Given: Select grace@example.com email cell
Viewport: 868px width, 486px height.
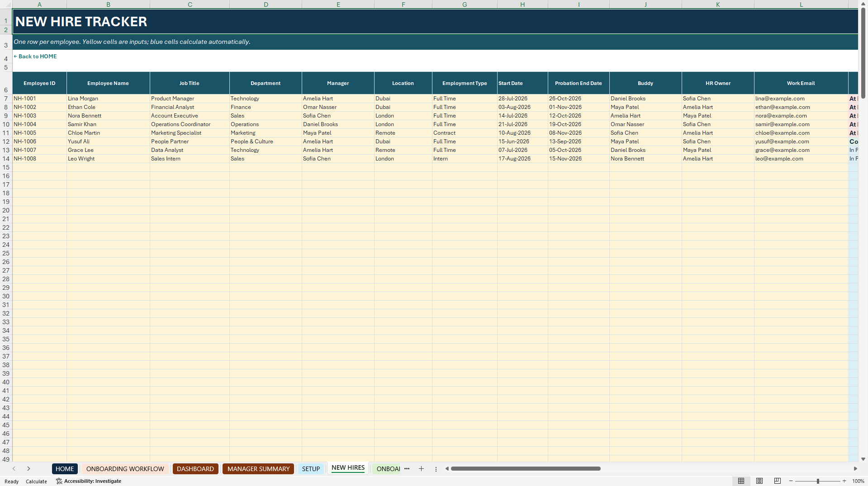Looking at the screenshot, I should pyautogui.click(x=801, y=150).
